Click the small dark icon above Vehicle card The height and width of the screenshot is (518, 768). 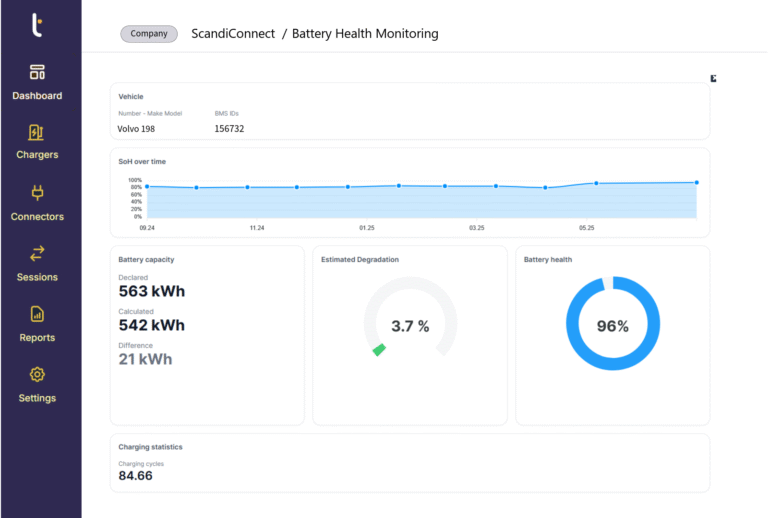click(x=713, y=78)
